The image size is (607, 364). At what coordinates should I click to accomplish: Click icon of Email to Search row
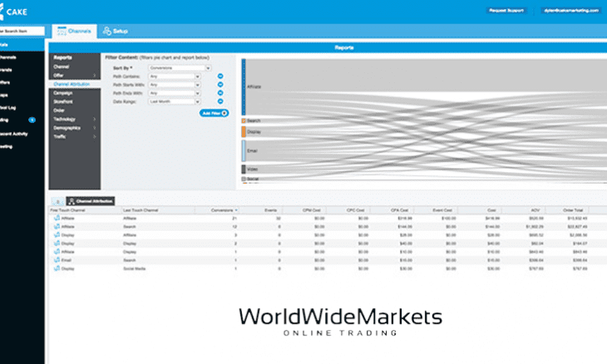click(x=57, y=260)
